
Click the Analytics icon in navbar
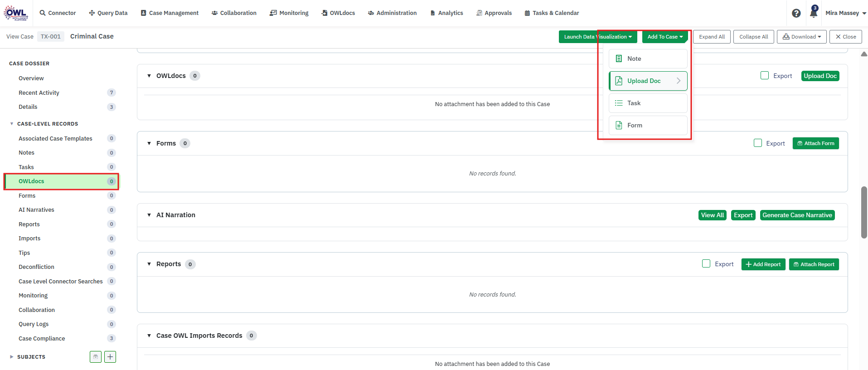433,13
